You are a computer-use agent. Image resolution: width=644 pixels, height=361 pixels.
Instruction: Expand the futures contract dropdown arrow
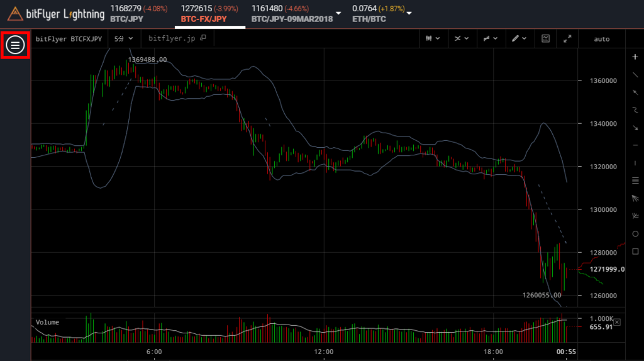[338, 13]
